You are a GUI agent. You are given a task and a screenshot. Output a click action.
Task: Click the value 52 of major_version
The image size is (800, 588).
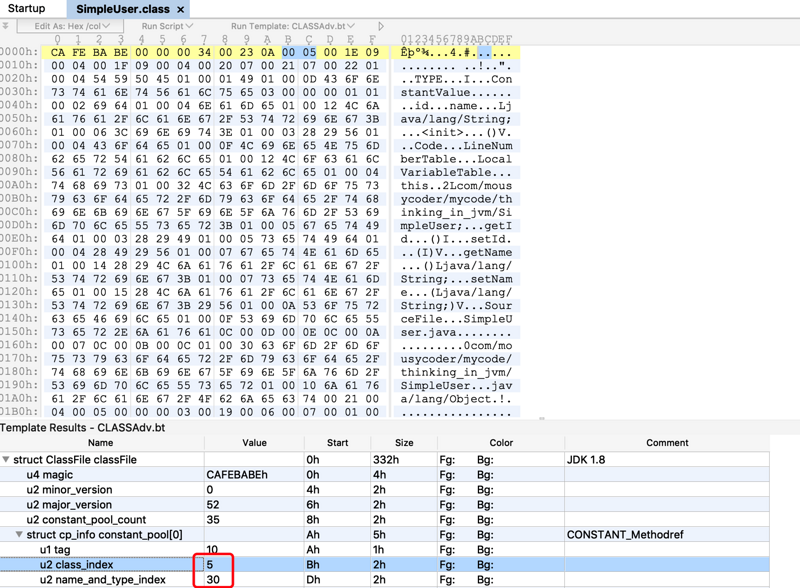point(213,505)
